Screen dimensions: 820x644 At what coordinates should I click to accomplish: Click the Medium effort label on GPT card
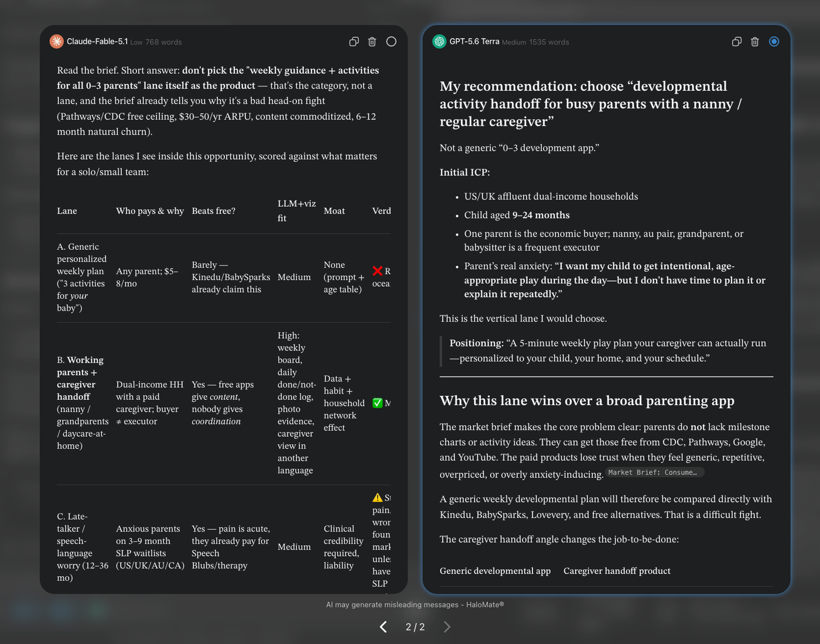coord(514,42)
